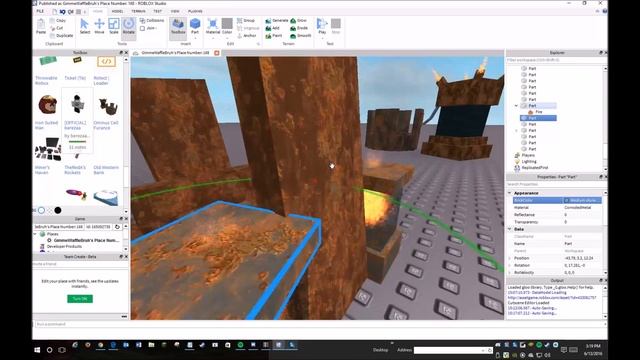Select Developer Products in Game panel
This screenshot has height=360, width=640.
(x=64, y=247)
